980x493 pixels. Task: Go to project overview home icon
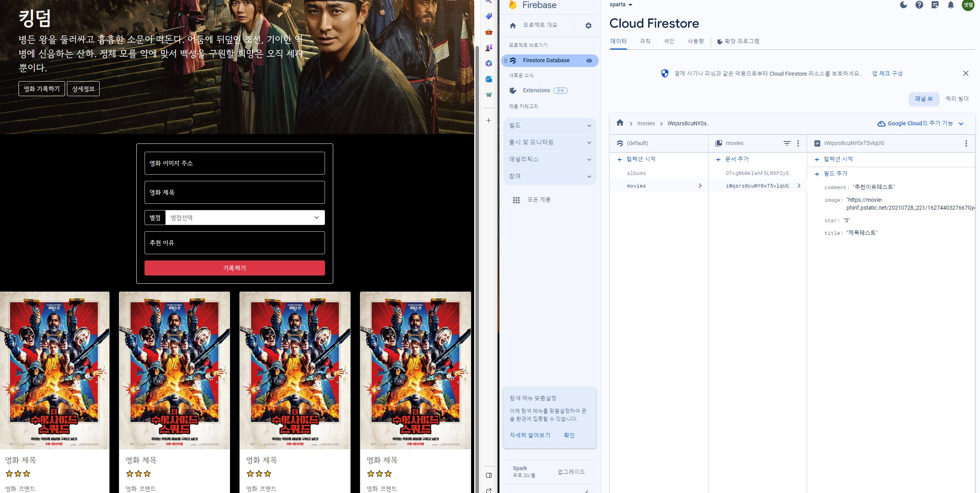click(x=513, y=26)
